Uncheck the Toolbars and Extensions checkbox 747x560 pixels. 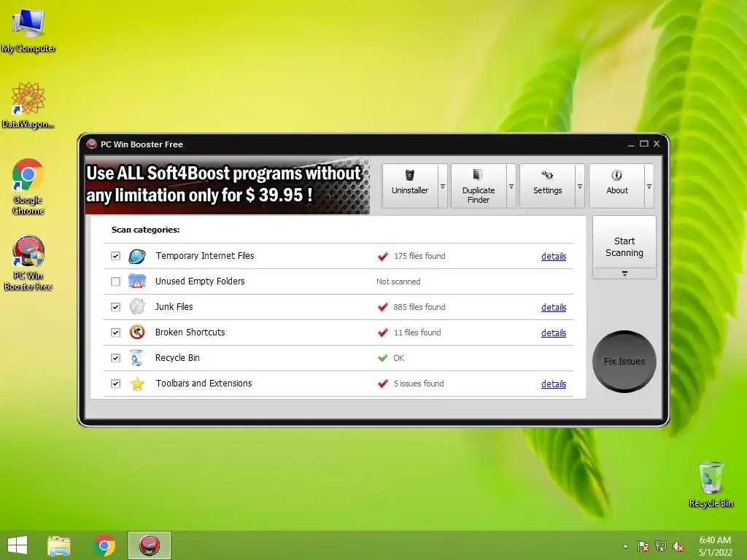pyautogui.click(x=115, y=384)
